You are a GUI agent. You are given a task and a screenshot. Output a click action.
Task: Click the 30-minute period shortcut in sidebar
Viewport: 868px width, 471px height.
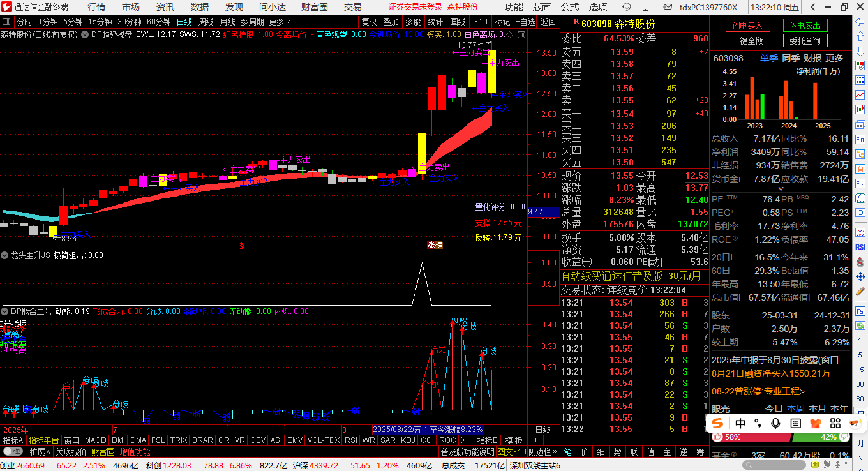click(860, 384)
